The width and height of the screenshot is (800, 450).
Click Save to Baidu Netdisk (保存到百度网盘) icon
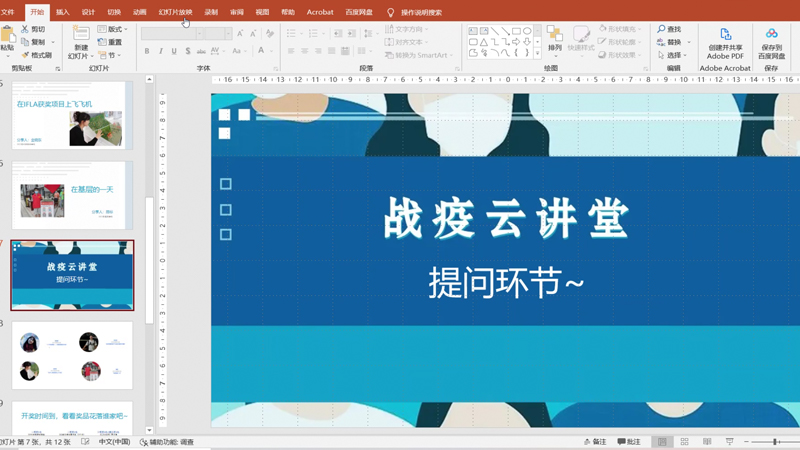(771, 34)
